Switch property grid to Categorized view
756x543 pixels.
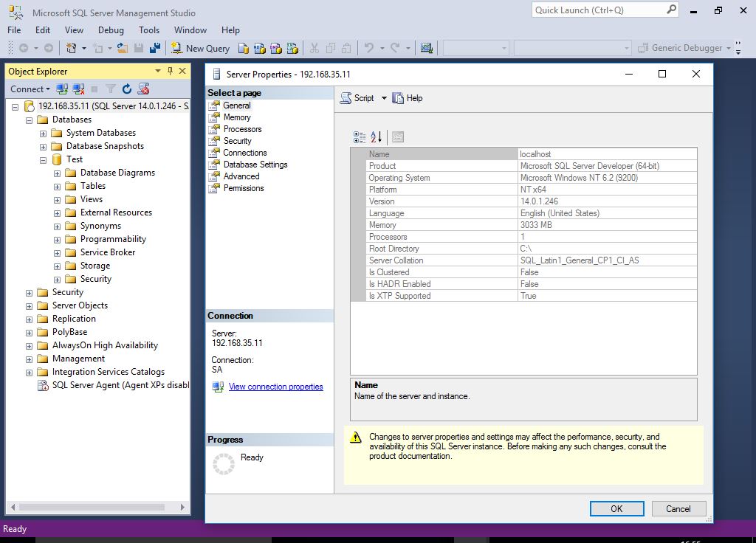coord(360,137)
